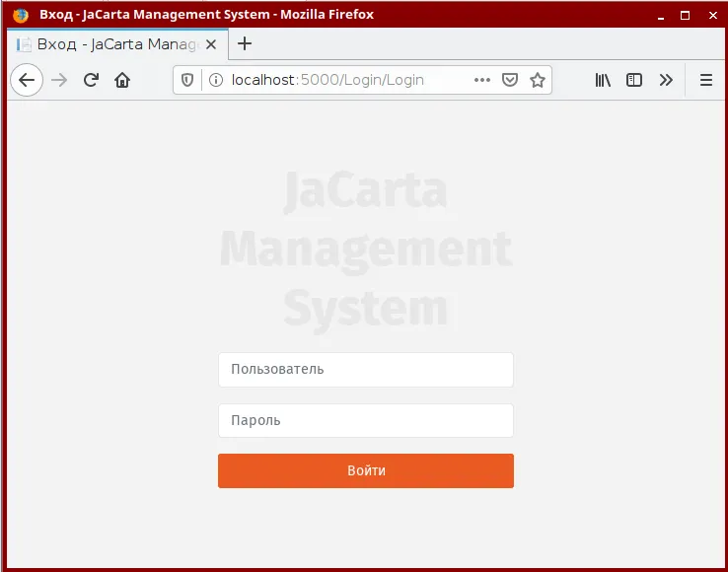Click the forward navigation arrow
Screen dimensions: 728x572
tap(59, 80)
